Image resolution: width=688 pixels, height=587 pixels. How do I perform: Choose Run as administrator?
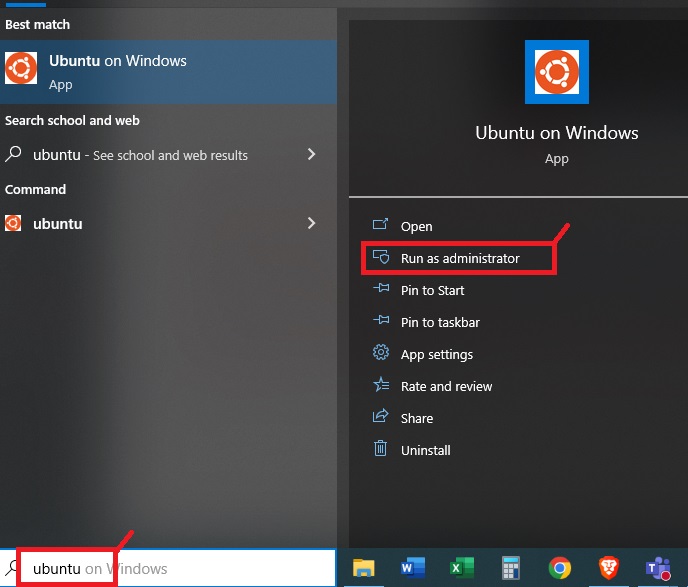[x=460, y=258]
